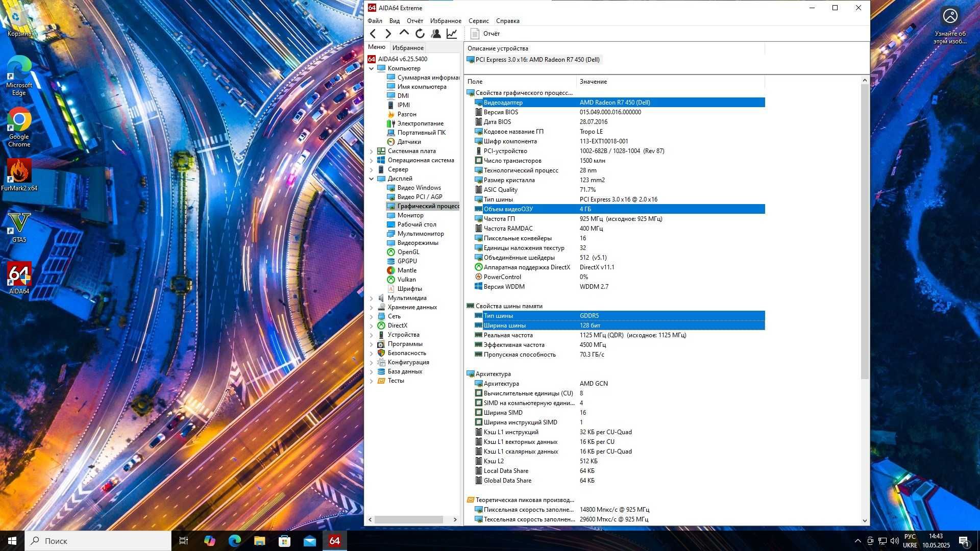
Task: Switch to the Меню tab
Action: [377, 47]
